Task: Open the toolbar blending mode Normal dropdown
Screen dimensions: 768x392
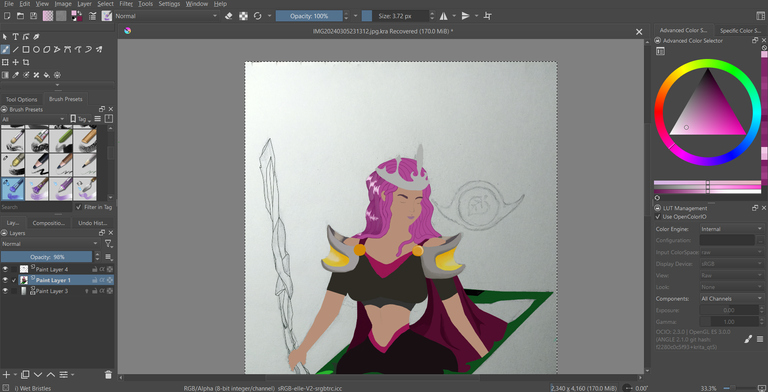Action: (x=166, y=16)
